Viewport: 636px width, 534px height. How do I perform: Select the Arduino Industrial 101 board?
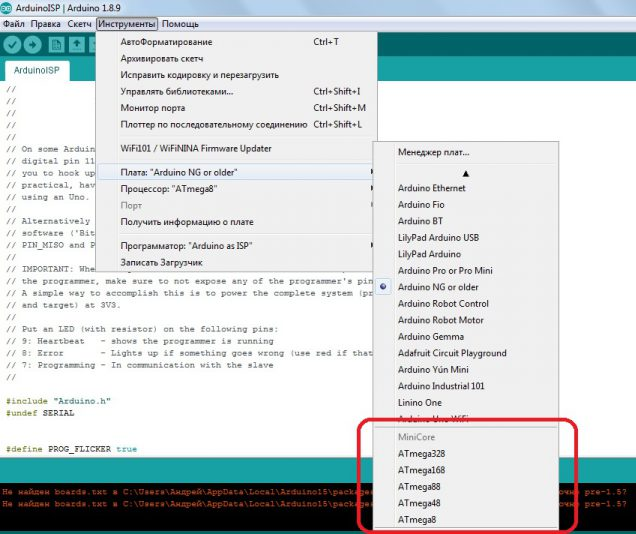(466, 386)
